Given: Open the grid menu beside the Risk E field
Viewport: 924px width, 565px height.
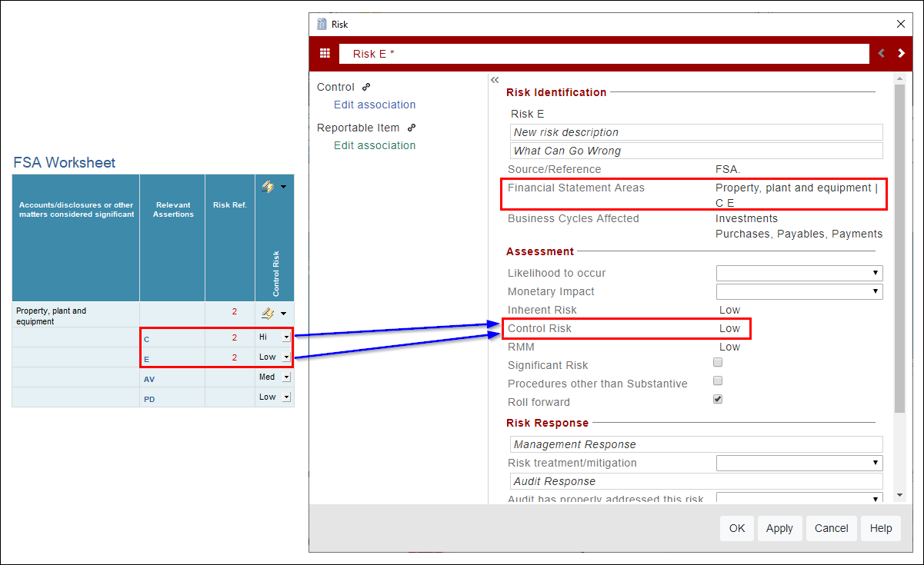Looking at the screenshot, I should tap(325, 53).
